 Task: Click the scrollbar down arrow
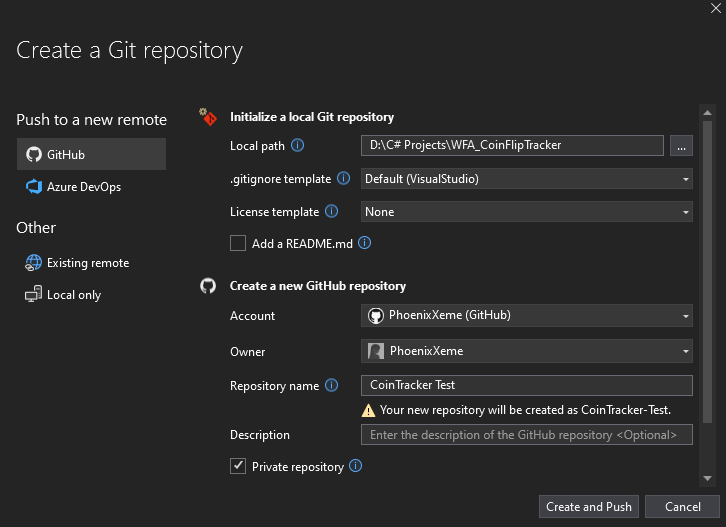click(x=707, y=478)
